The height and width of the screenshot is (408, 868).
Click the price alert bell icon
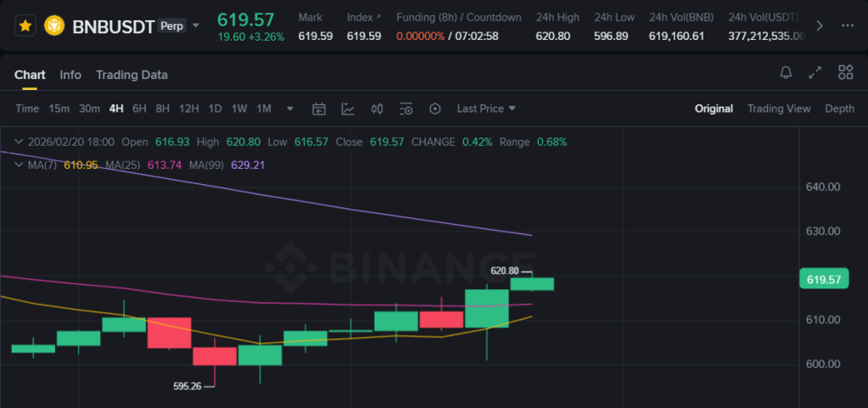click(786, 73)
